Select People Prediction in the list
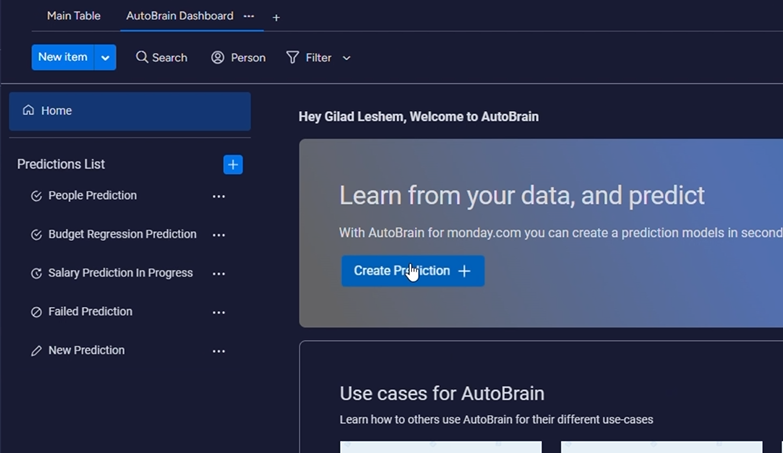 [x=92, y=196]
